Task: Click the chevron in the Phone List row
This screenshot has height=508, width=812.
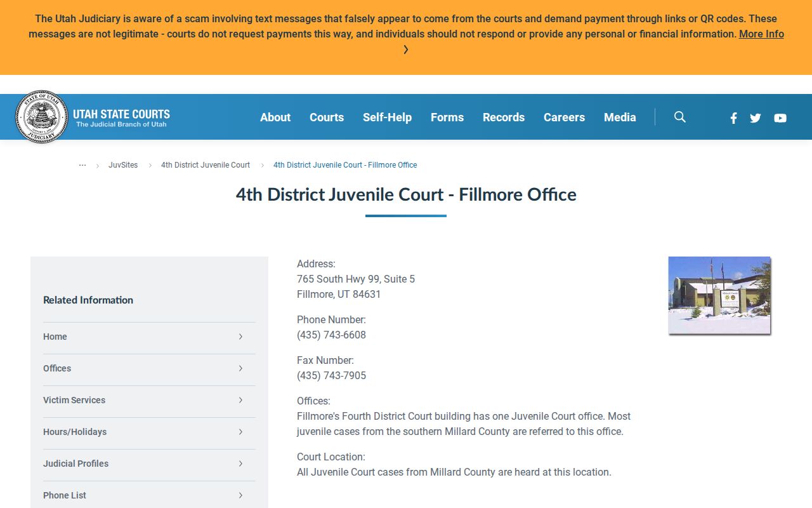Action: click(x=240, y=495)
